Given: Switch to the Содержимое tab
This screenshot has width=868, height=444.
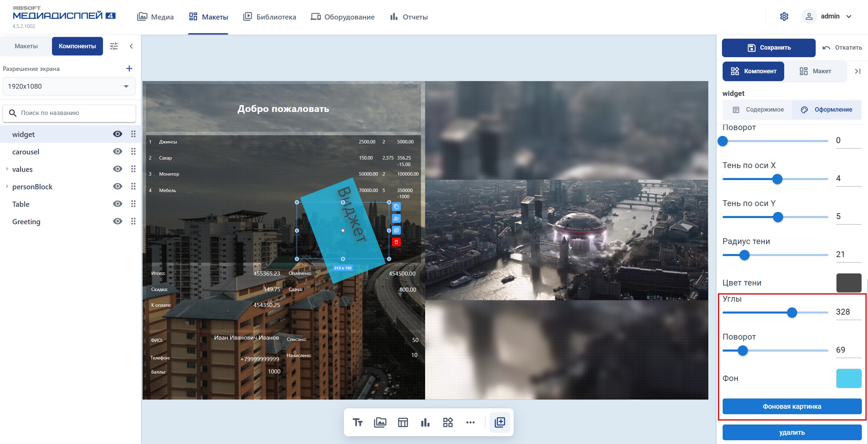Looking at the screenshot, I should (758, 110).
